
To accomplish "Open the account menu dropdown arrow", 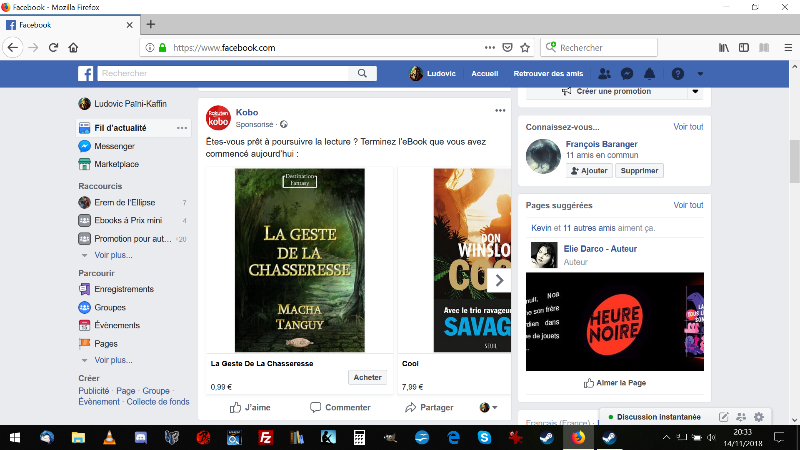I will coord(700,74).
